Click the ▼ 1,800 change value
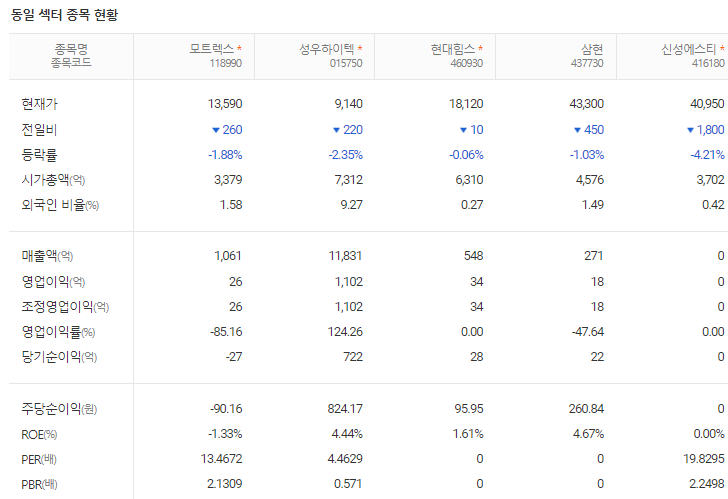Viewport: 728px width, 499px height. [706, 130]
